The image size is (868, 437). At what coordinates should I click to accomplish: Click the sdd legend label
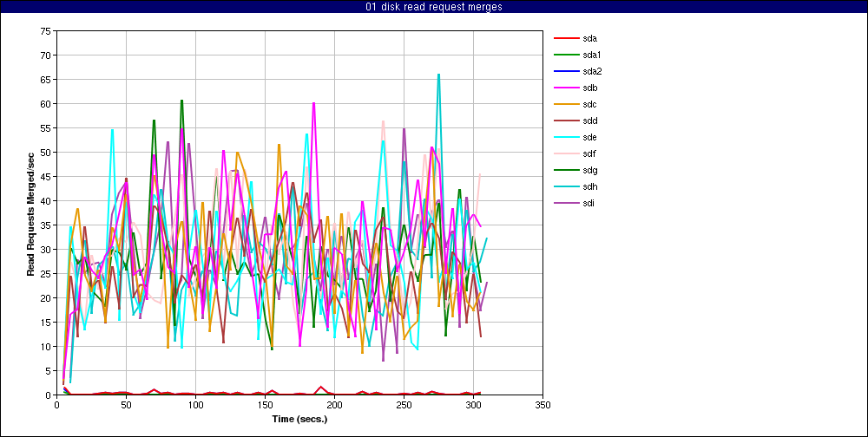click(590, 121)
